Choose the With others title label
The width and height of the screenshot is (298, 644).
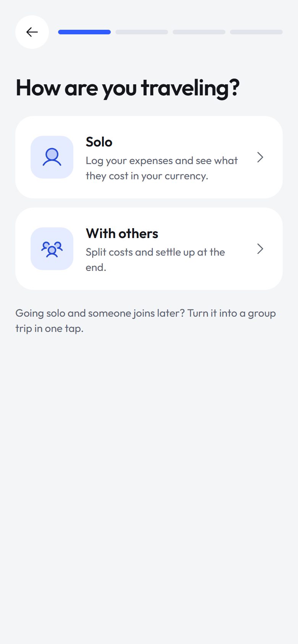coord(122,233)
